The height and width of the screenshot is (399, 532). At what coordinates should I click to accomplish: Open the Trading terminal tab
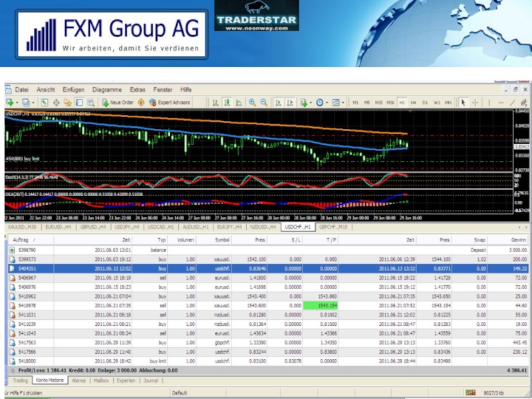pyautogui.click(x=21, y=380)
